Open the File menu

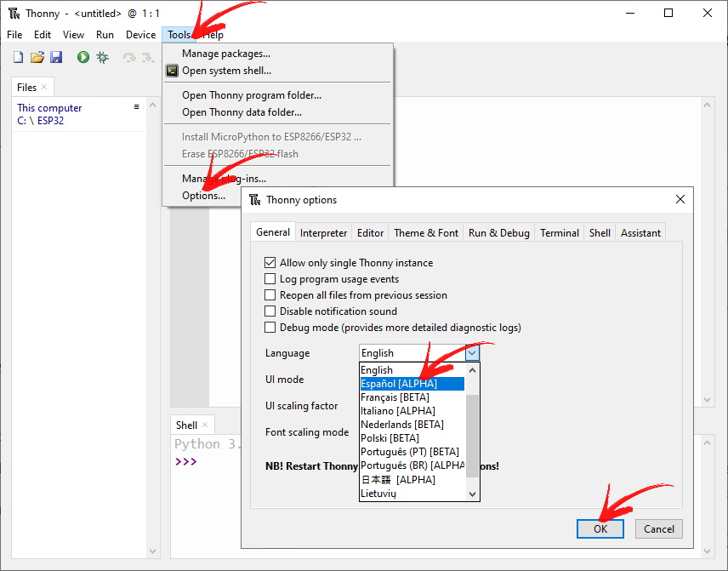click(x=14, y=35)
